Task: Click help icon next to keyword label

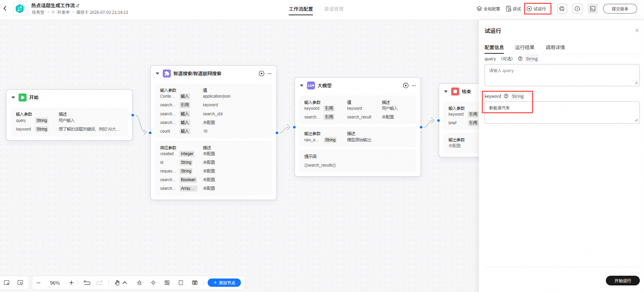Action: coord(506,96)
